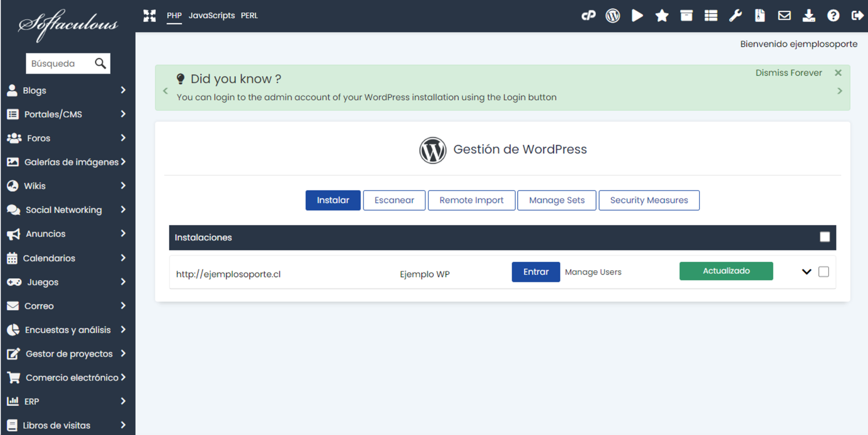Viewport: 868px width, 435px height.
Task: Click Dismiss Forever link
Action: point(788,73)
